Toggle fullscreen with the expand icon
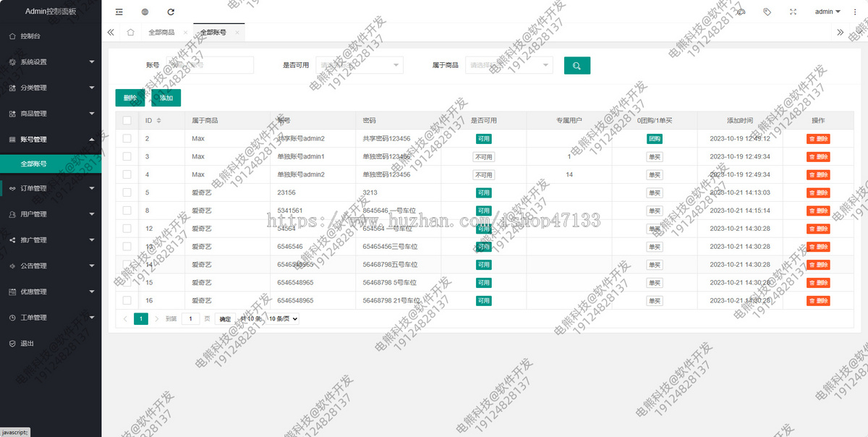The height and width of the screenshot is (437, 868). [793, 12]
